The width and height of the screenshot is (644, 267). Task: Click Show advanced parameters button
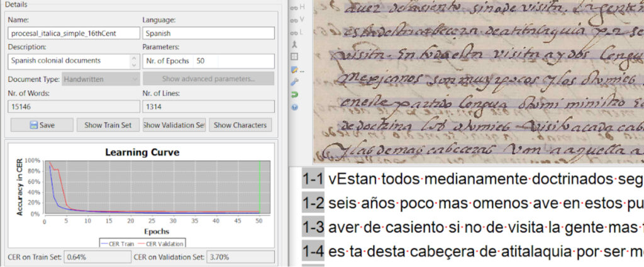click(x=208, y=79)
